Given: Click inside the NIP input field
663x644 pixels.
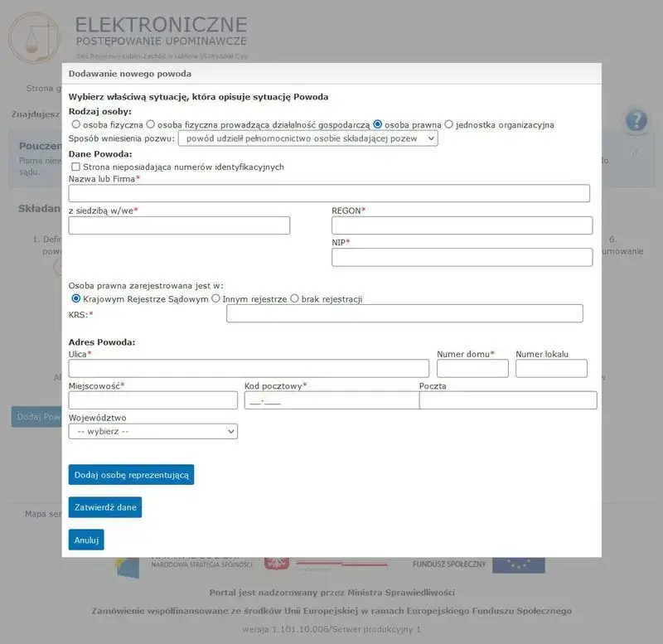Looking at the screenshot, I should tap(461, 257).
